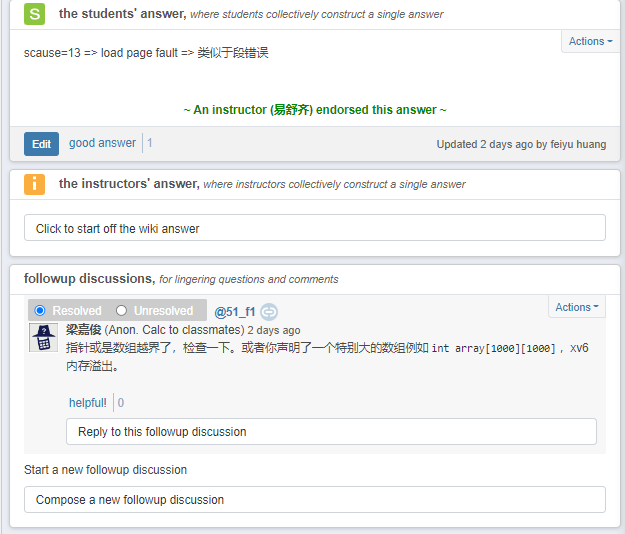Click the Updated 2 days ago by feiyu huang text
Screen dimensions: 625x534
coord(521,144)
